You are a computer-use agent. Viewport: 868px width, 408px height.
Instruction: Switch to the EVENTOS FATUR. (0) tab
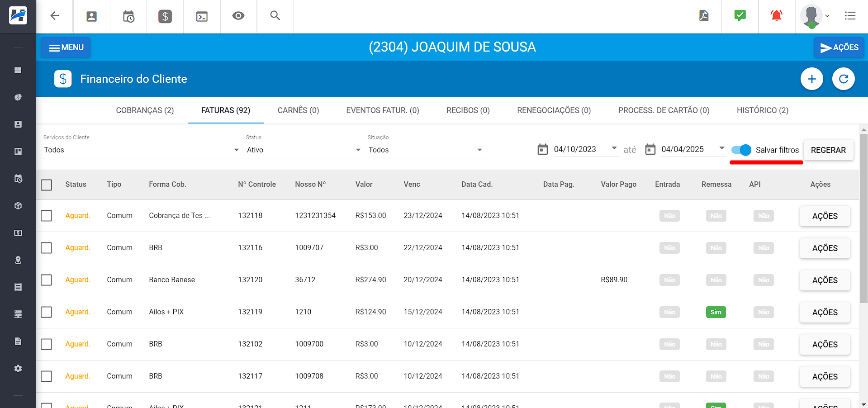383,110
